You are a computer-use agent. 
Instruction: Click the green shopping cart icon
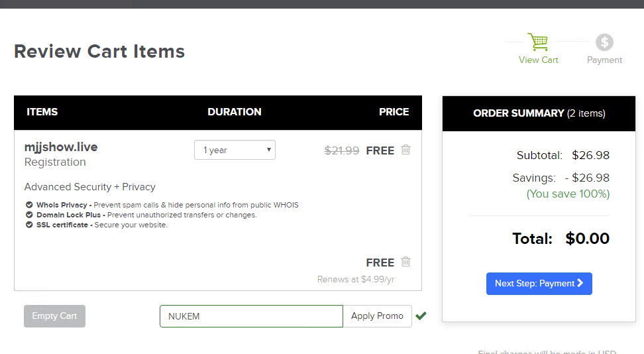point(537,42)
